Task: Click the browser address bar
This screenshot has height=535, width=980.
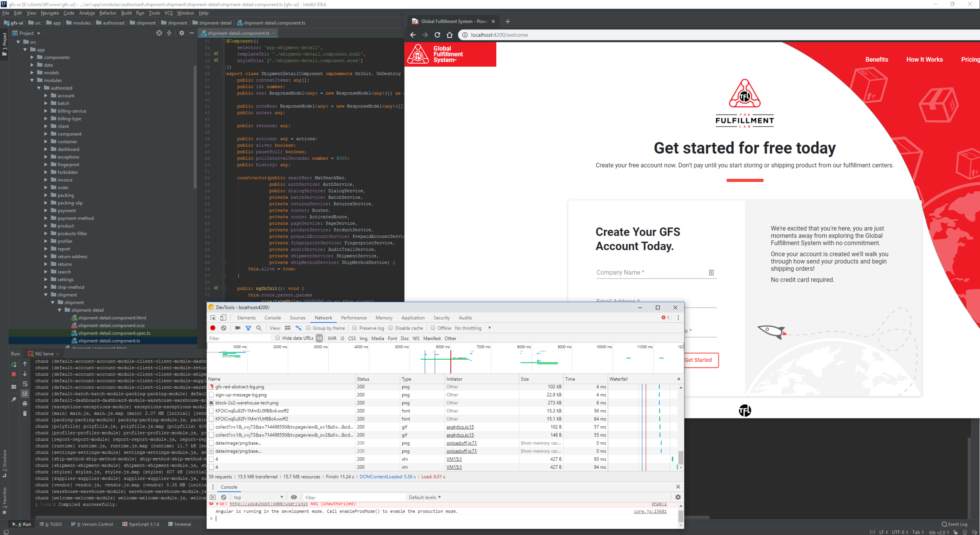Action: [x=719, y=35]
